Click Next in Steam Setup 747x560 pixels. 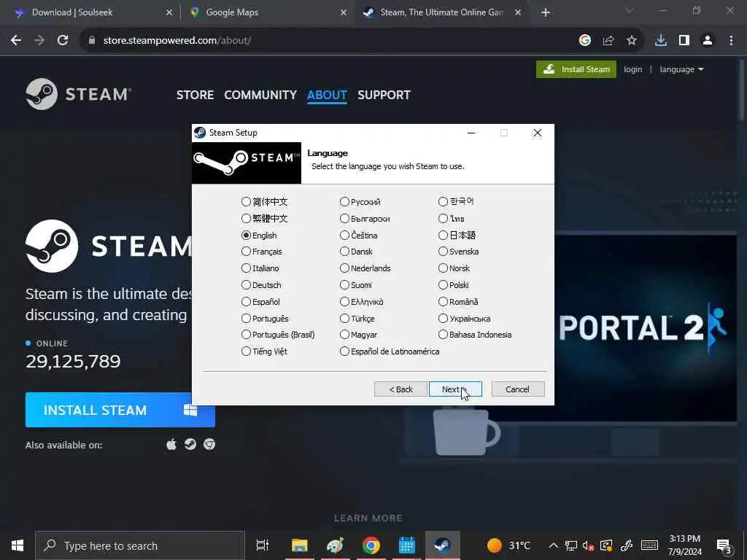(x=455, y=389)
